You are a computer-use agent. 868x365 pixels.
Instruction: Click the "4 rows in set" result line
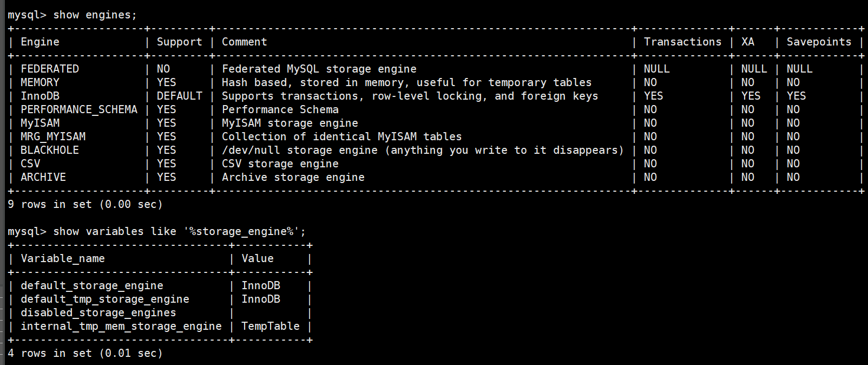click(x=85, y=354)
